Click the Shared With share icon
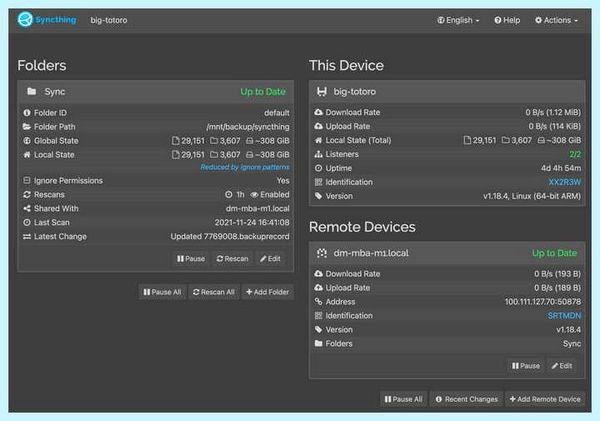The image size is (600, 421). point(27,209)
